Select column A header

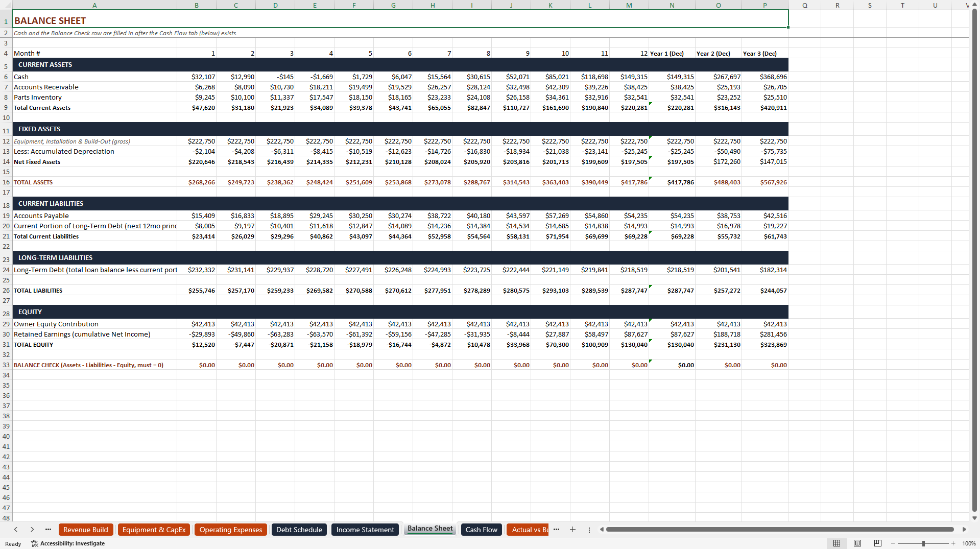point(94,5)
